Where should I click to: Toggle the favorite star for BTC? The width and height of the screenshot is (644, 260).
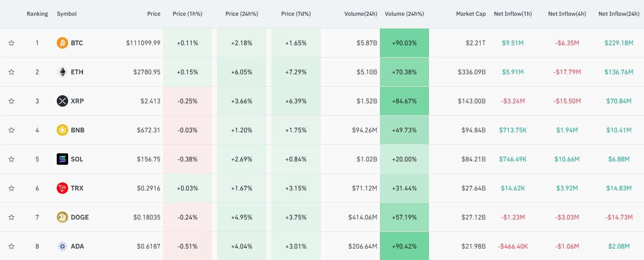pyautogui.click(x=11, y=43)
